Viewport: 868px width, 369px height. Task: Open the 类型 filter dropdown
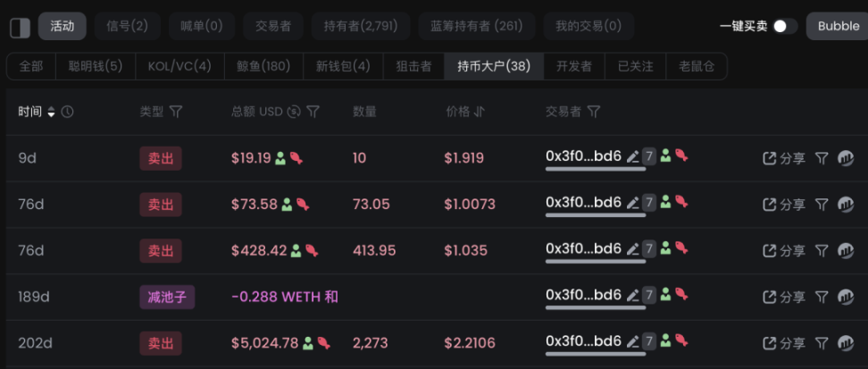(x=176, y=112)
